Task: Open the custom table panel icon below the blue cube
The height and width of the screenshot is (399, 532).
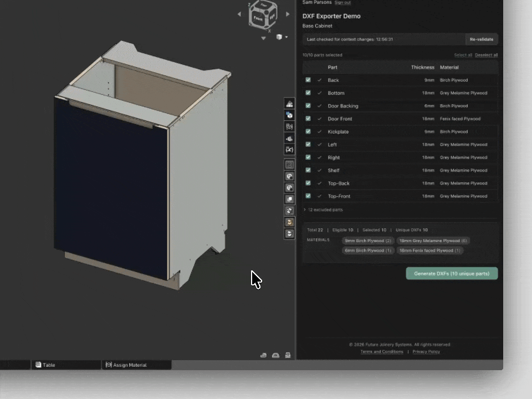Action: coord(289,127)
